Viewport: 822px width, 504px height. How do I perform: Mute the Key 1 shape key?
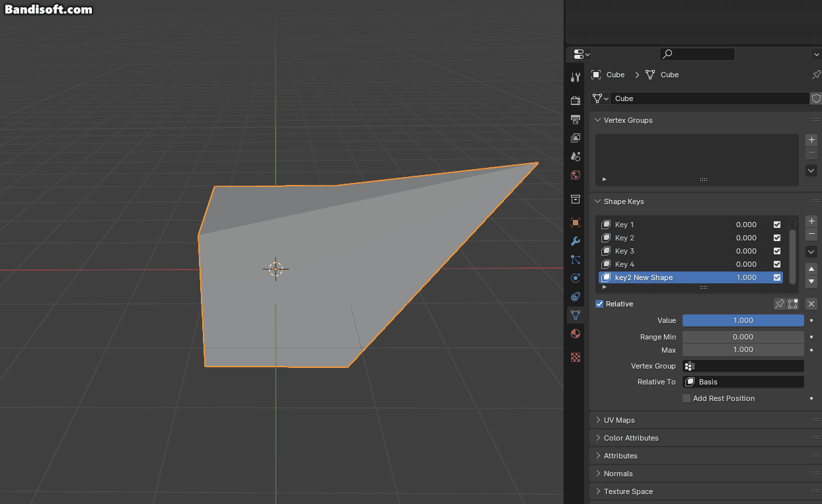(777, 225)
